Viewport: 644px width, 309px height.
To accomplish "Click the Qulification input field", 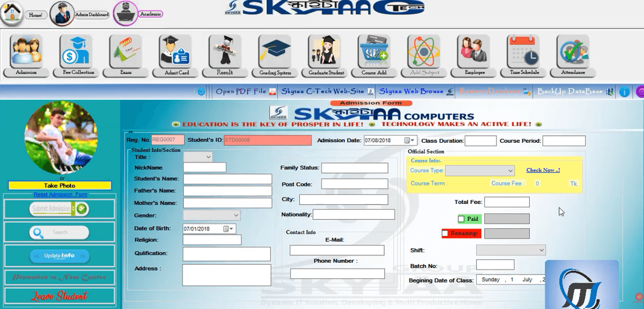I will 227,254.
